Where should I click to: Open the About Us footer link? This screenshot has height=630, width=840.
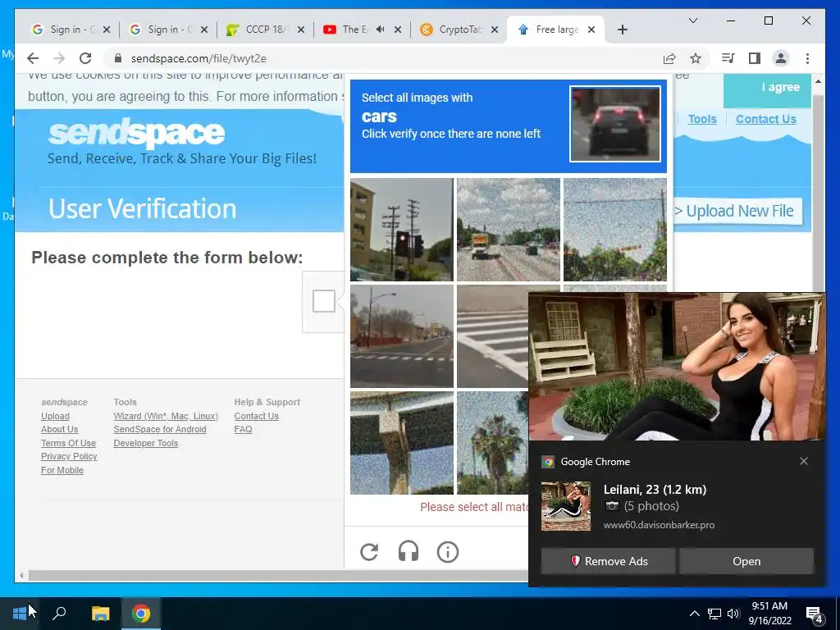click(x=59, y=429)
